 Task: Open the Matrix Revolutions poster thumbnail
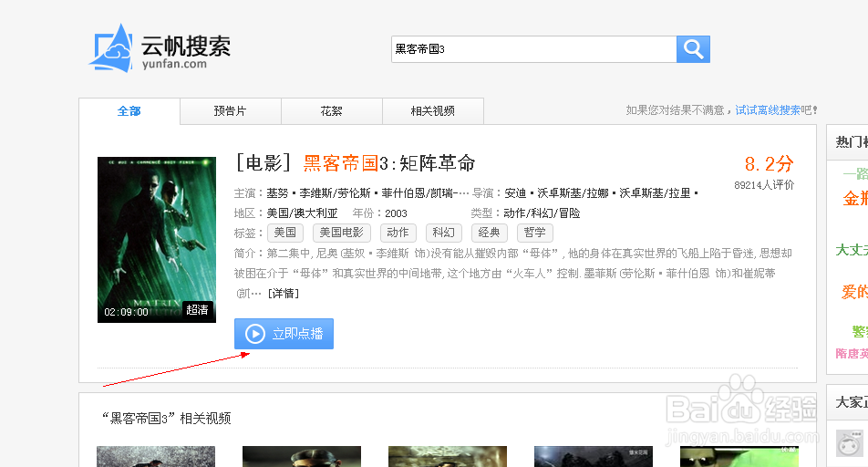point(157,240)
